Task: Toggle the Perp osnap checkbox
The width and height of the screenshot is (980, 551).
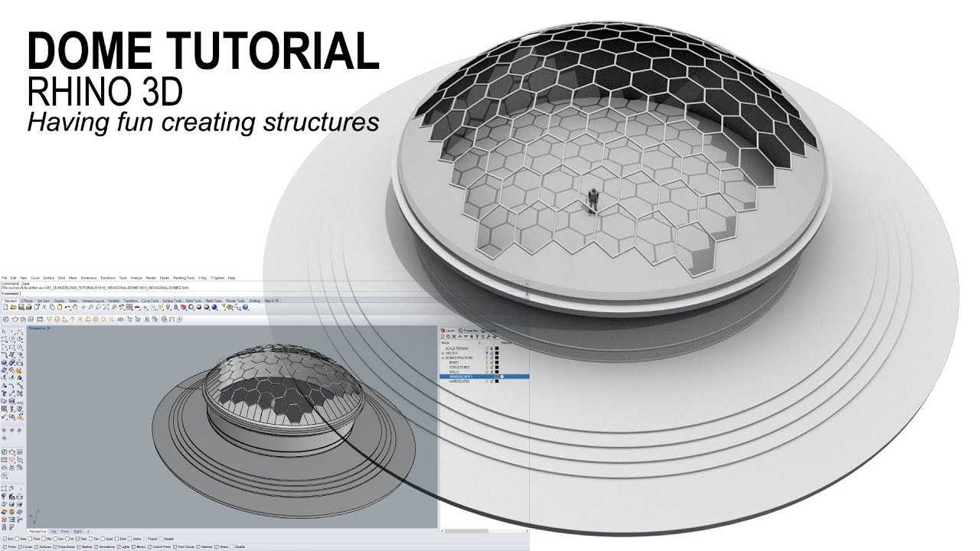Action: point(77,539)
